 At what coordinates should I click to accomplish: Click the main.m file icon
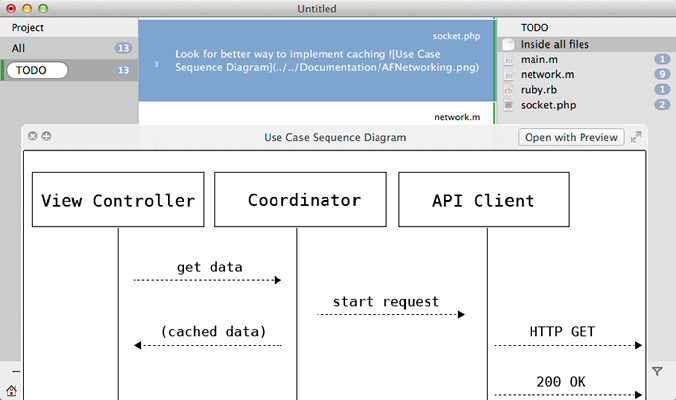pyautogui.click(x=508, y=59)
